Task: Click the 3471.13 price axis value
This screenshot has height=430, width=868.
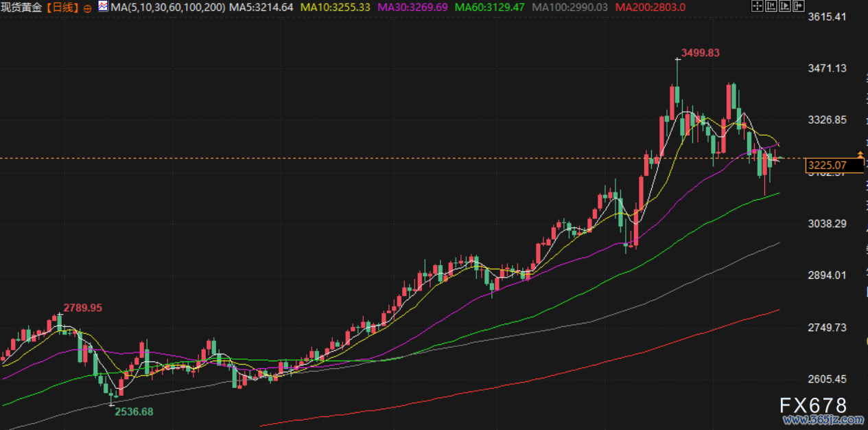Action: click(828, 68)
